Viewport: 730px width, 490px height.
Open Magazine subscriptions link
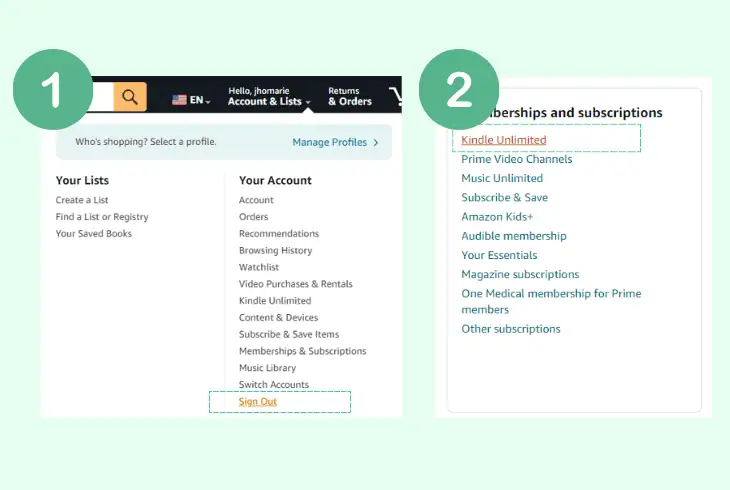point(520,274)
